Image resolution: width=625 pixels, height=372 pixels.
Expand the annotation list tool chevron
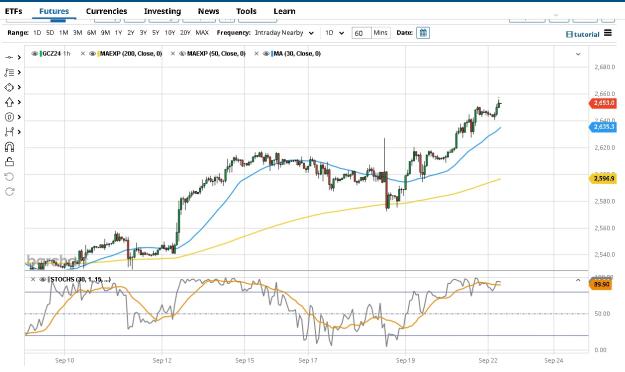click(19, 72)
